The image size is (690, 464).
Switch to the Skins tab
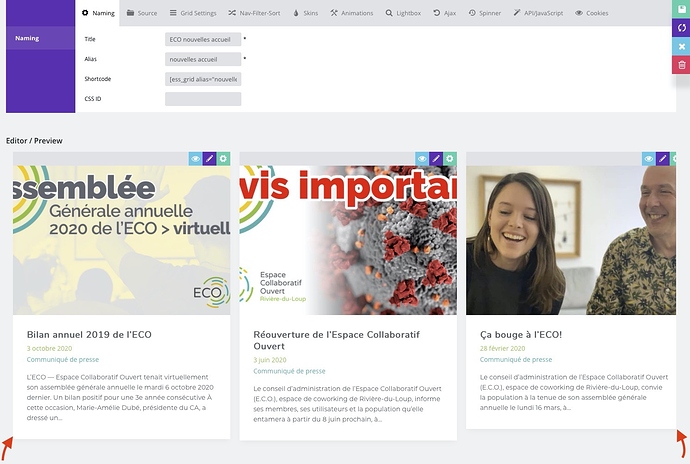(305, 13)
